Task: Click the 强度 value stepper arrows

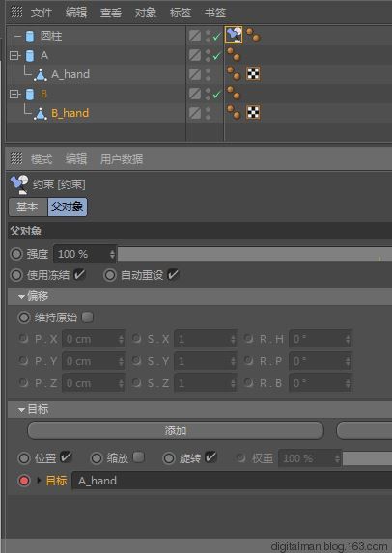Action: point(112,254)
